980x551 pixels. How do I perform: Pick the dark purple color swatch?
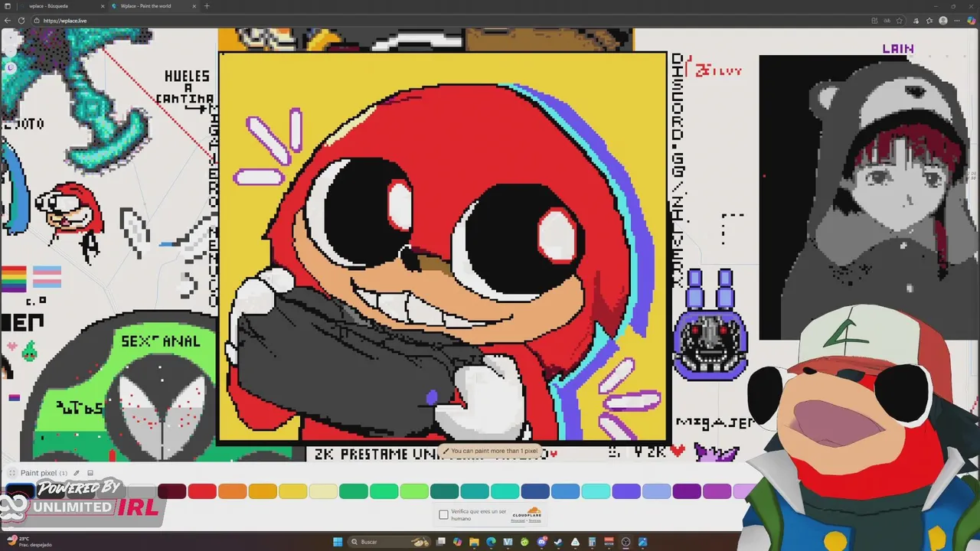coord(687,491)
